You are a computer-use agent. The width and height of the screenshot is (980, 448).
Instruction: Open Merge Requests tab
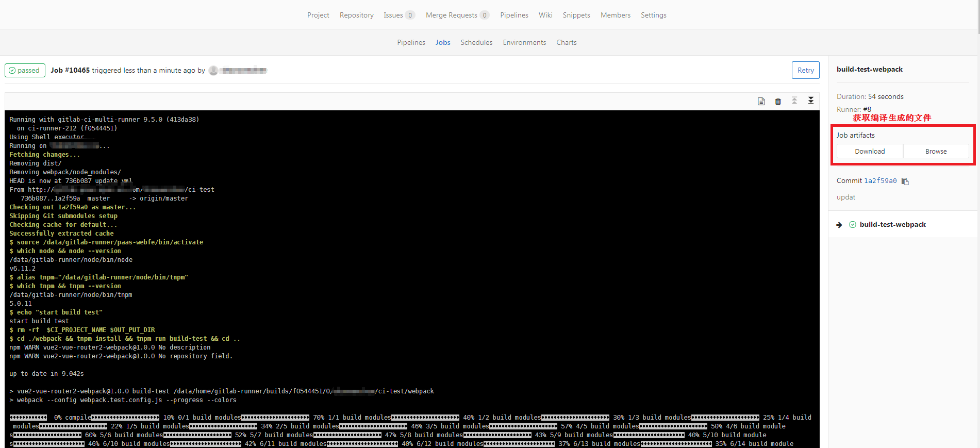451,15
